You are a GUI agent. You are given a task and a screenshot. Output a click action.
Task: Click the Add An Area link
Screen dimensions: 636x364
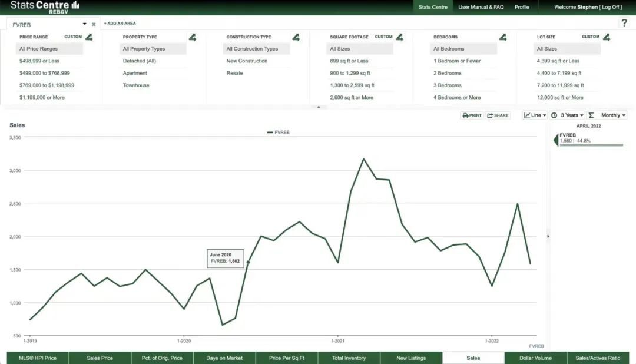[x=120, y=23]
